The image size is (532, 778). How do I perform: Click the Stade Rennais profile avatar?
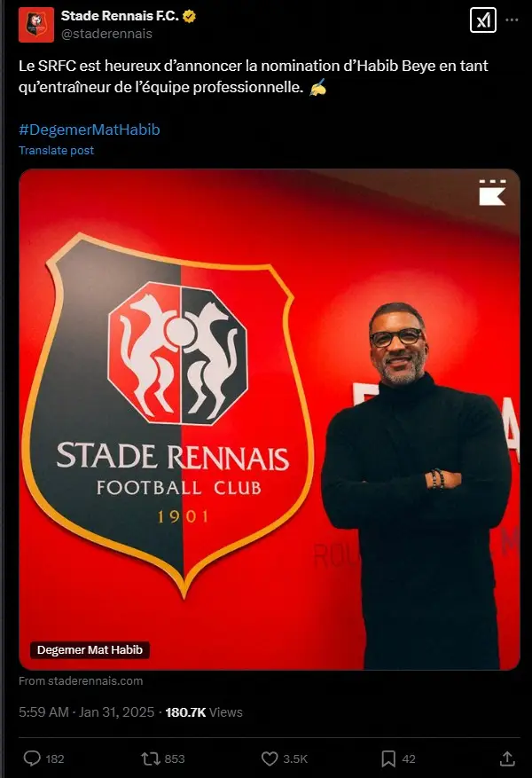pos(36,24)
